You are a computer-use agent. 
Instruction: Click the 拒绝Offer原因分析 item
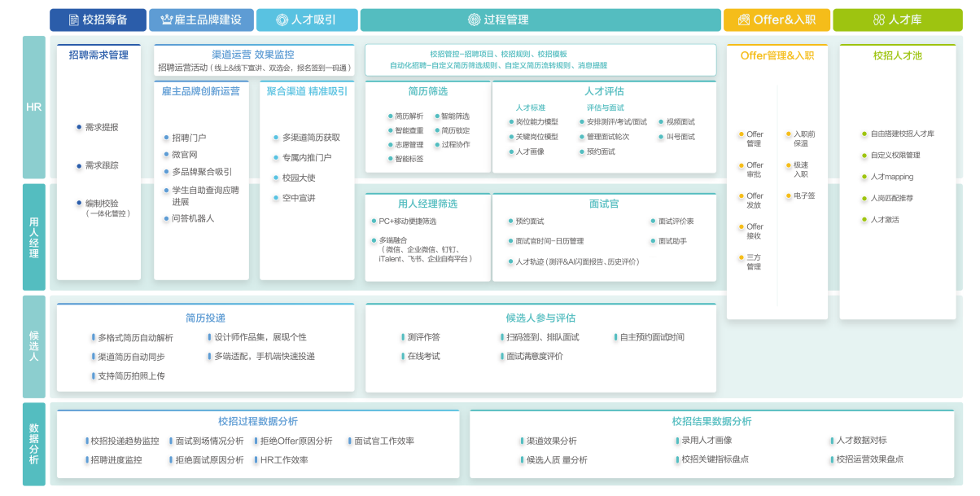pos(296,441)
